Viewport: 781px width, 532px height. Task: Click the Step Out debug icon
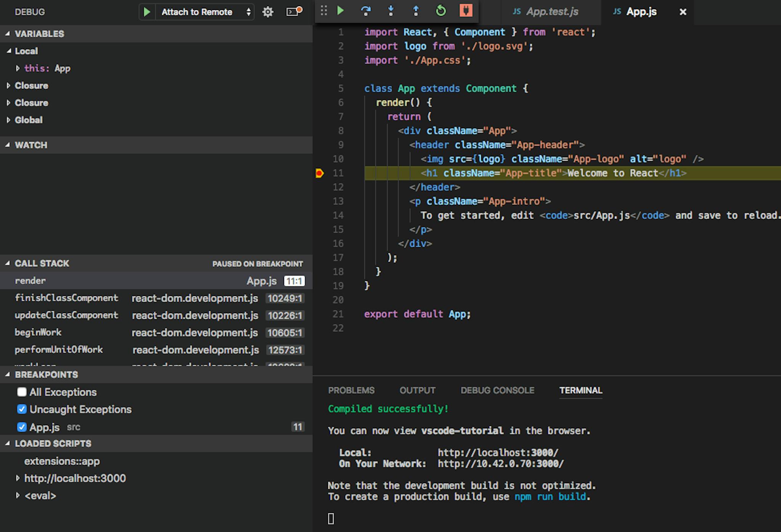[415, 11]
